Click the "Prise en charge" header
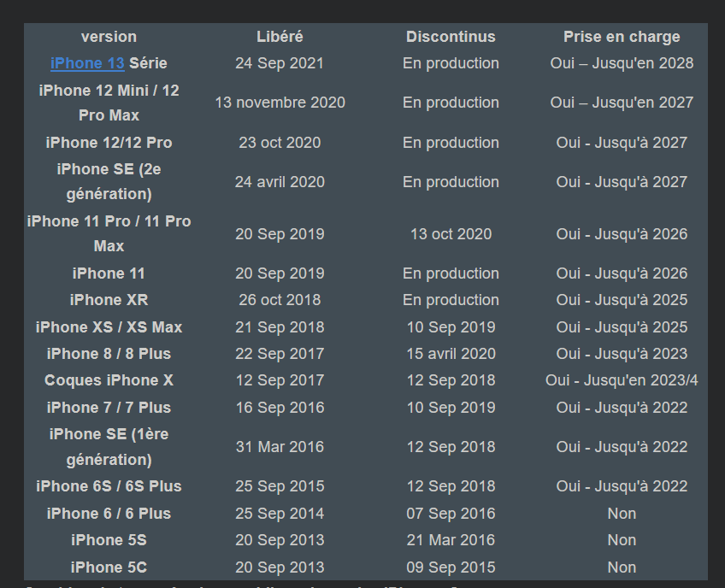The image size is (725, 588). pos(622,37)
